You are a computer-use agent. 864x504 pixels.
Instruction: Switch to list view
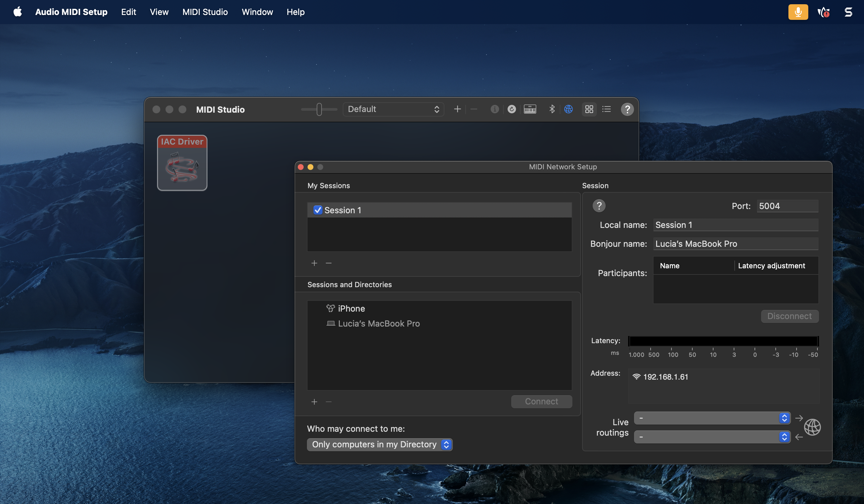point(606,109)
